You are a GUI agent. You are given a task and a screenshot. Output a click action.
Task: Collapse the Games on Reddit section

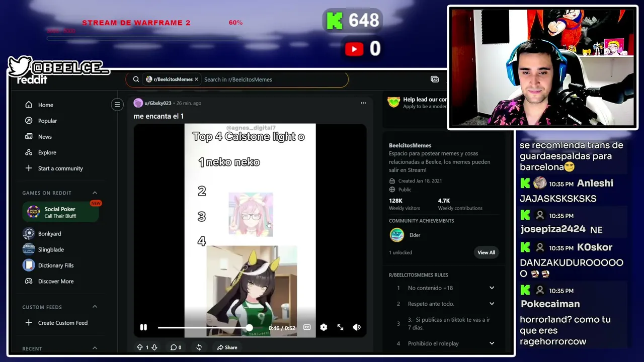(x=95, y=193)
